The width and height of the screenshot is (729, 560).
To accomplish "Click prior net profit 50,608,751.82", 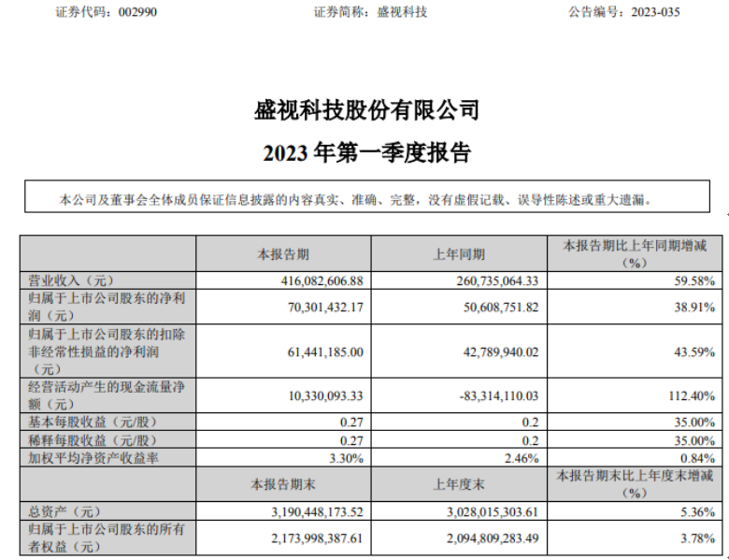I will [x=501, y=307].
